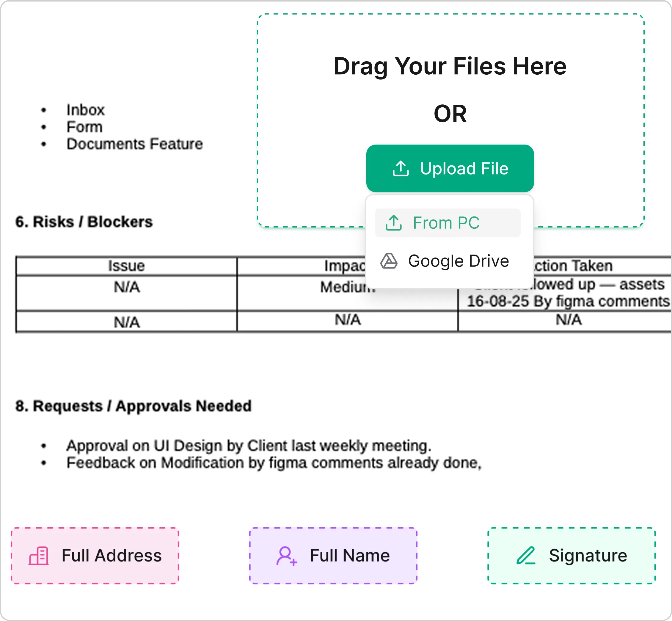
Task: Select the green pen icon for Signature
Action: (x=527, y=555)
